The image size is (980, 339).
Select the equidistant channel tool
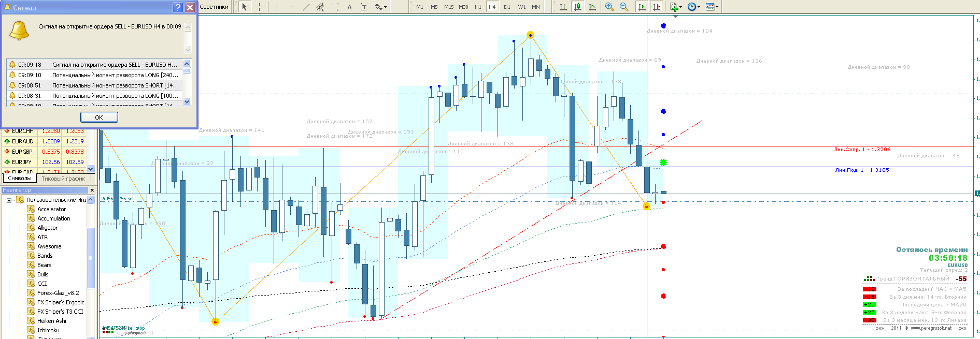click(320, 7)
